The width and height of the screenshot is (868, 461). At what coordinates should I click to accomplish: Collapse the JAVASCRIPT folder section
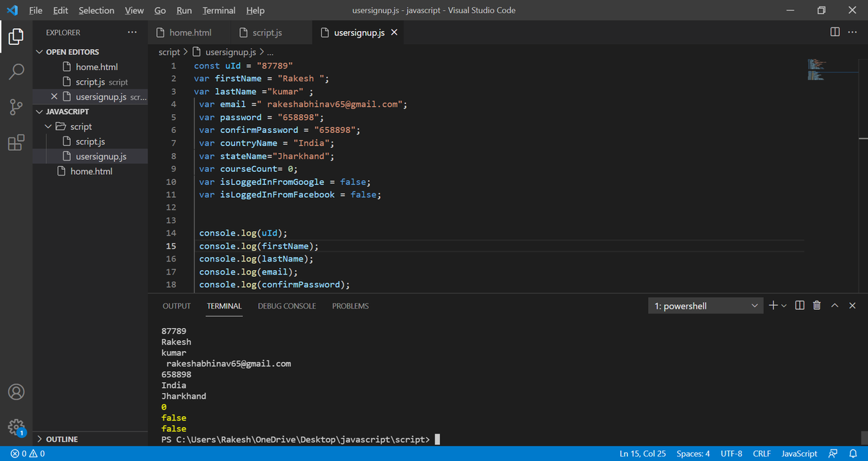pos(41,112)
